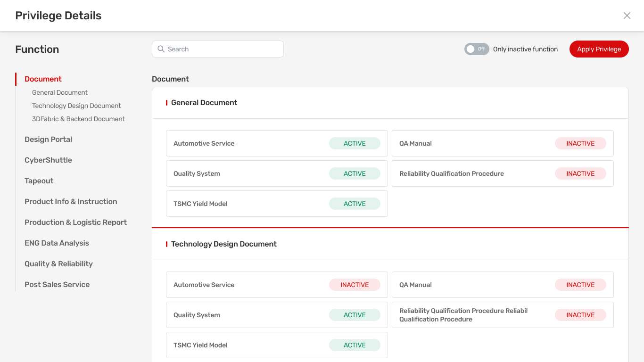Click the 'Only inactive function' label

coord(525,49)
